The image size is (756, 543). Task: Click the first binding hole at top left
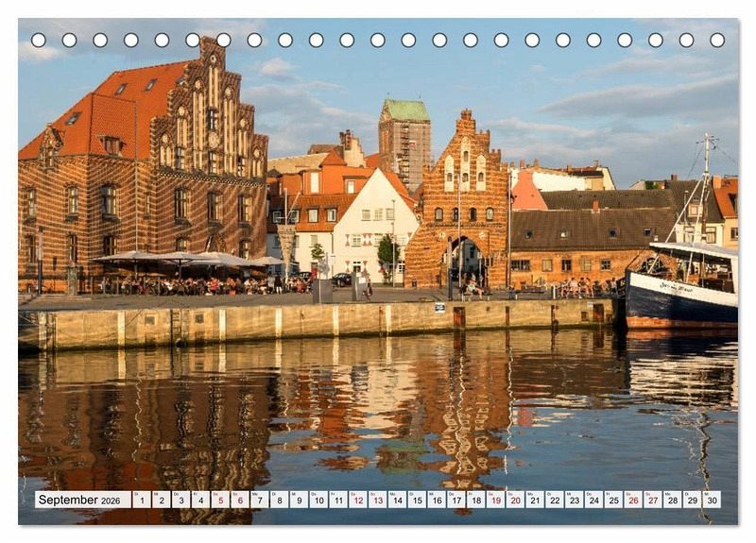[39, 41]
